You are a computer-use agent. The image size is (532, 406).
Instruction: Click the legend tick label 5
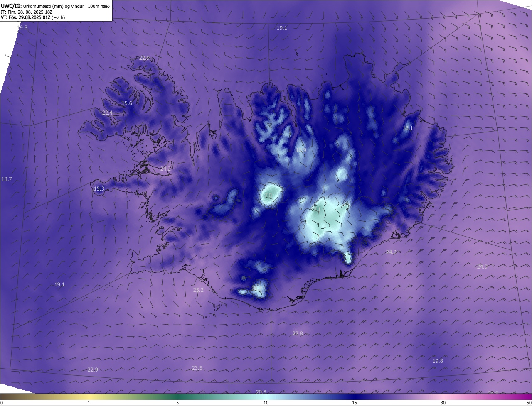tap(177, 403)
